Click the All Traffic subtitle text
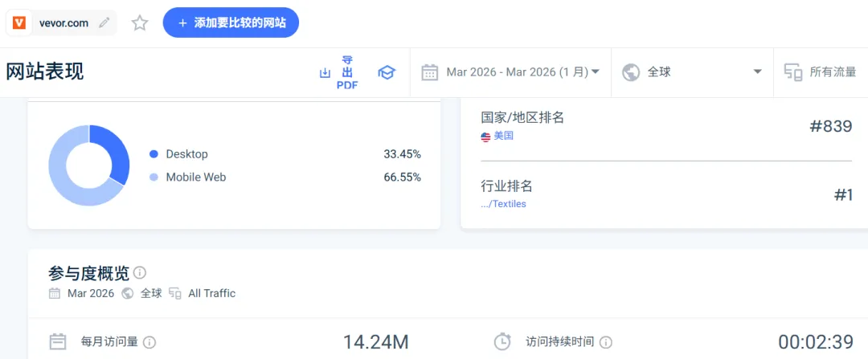 [x=212, y=294]
